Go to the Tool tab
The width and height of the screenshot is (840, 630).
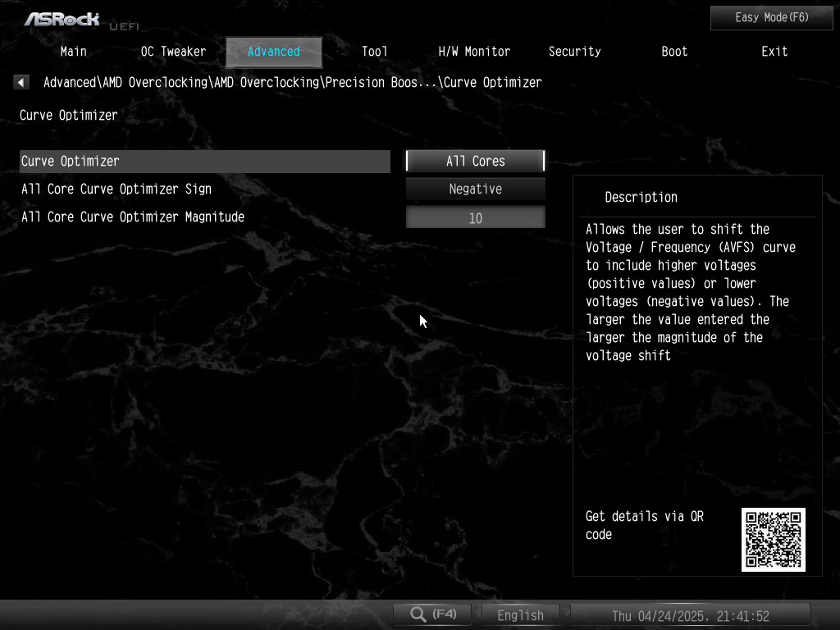(x=374, y=51)
